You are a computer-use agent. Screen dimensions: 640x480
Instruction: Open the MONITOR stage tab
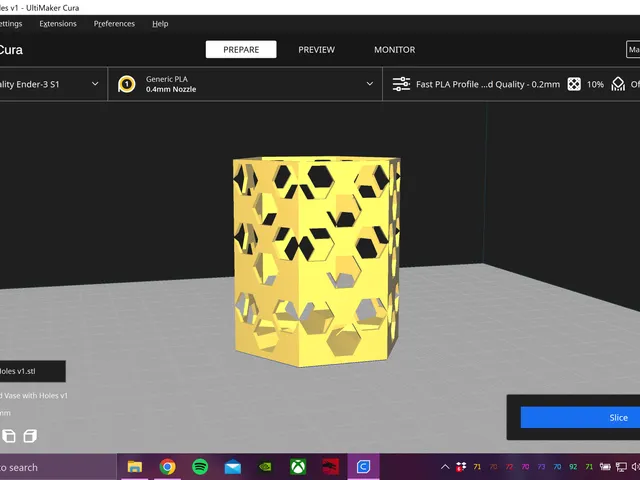click(395, 49)
